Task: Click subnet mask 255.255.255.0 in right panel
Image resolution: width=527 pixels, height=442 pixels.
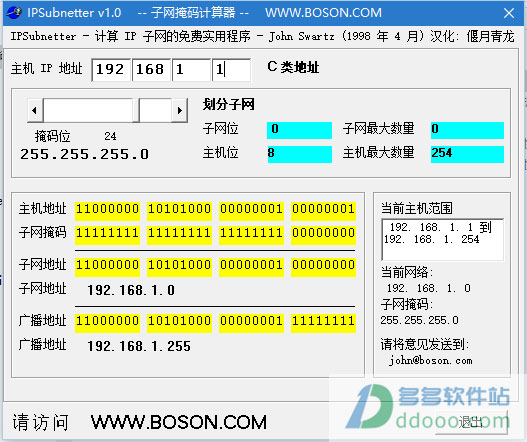Action: pos(419,320)
